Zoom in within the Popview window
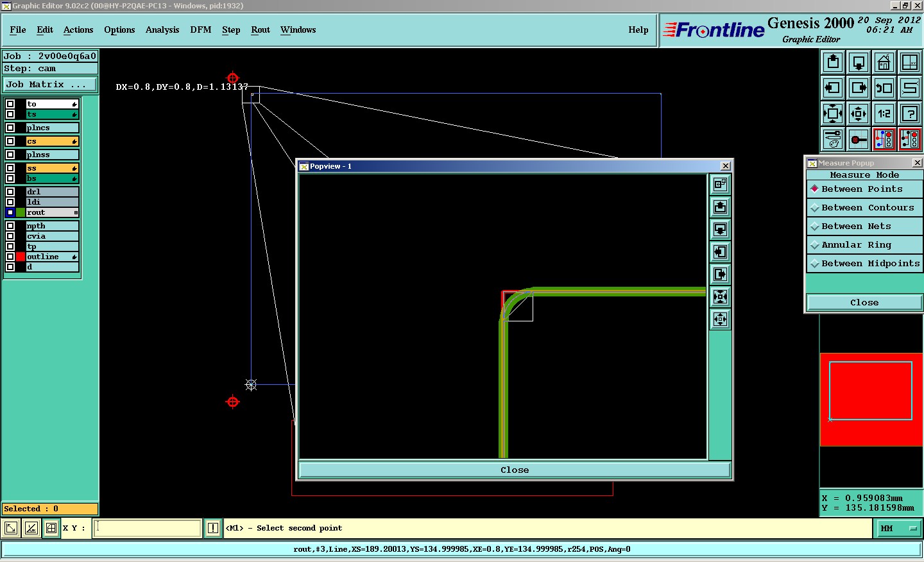 tap(721, 297)
